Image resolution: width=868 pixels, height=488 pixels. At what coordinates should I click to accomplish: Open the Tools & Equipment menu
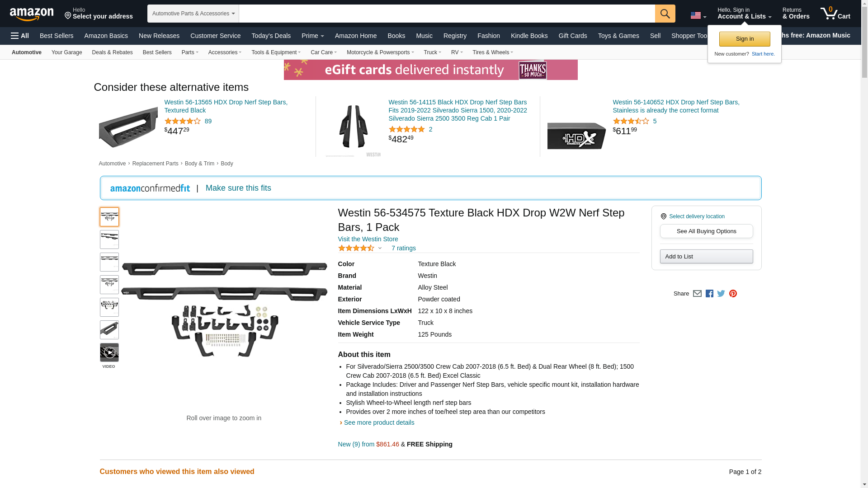pos(276,52)
